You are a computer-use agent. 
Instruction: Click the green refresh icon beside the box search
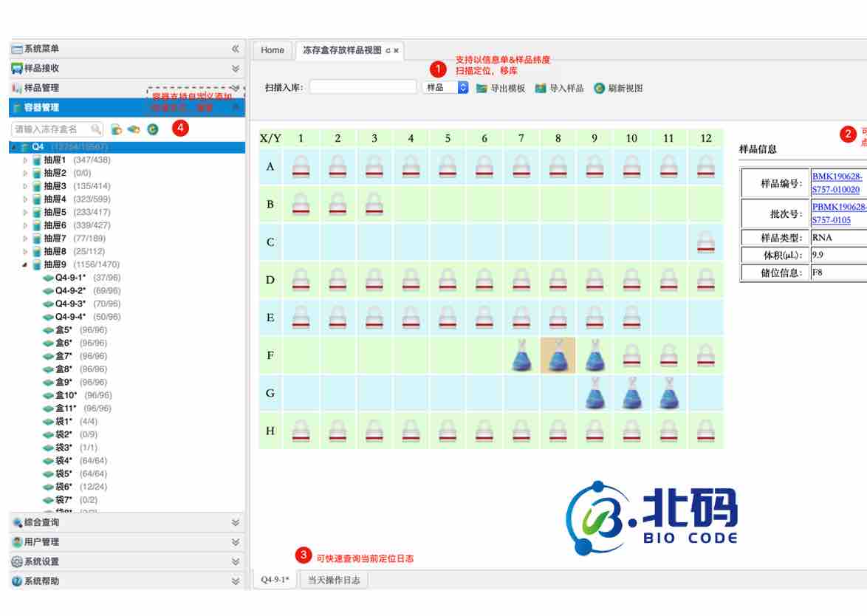(x=153, y=129)
